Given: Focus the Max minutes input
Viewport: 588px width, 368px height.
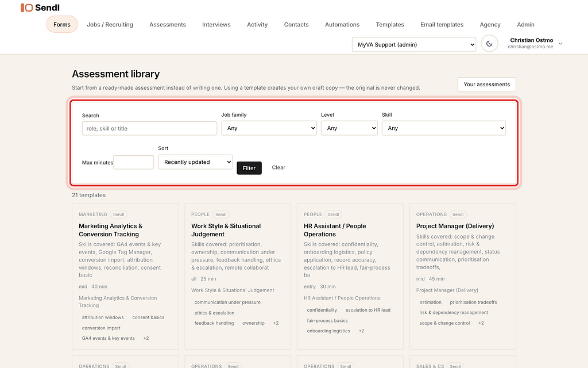Looking at the screenshot, I should 133,163.
